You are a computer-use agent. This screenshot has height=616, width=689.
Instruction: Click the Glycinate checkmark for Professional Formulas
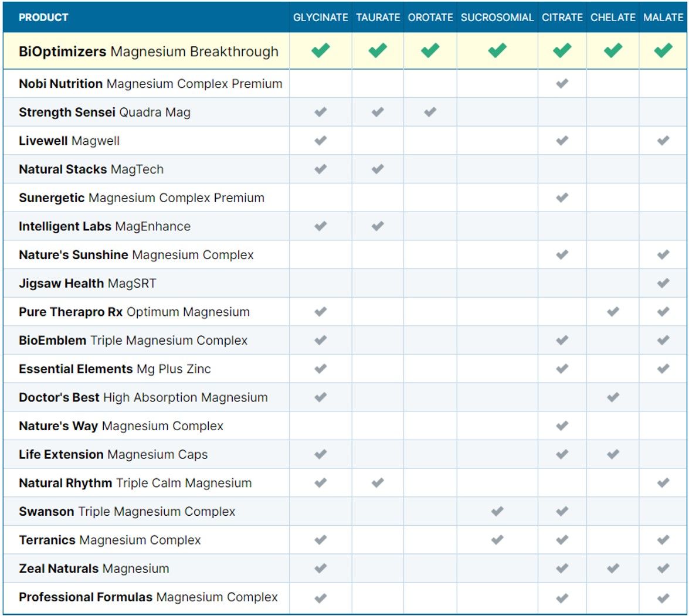[x=320, y=598]
